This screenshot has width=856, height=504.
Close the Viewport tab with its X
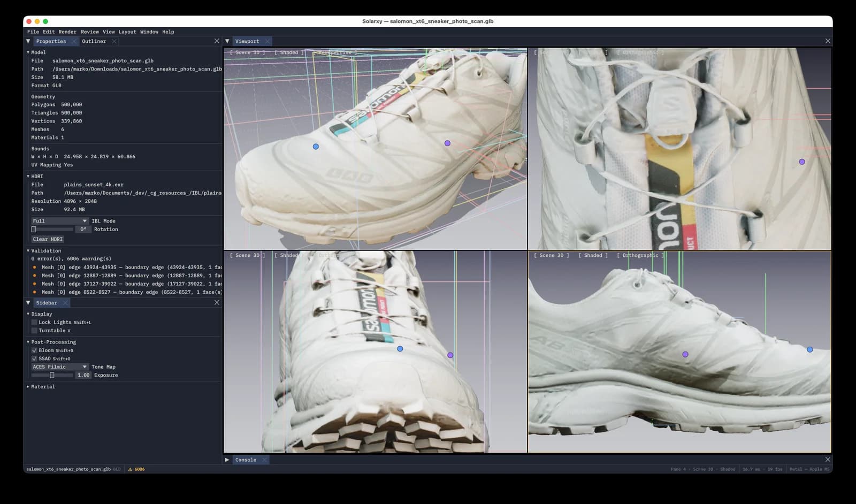tap(267, 41)
